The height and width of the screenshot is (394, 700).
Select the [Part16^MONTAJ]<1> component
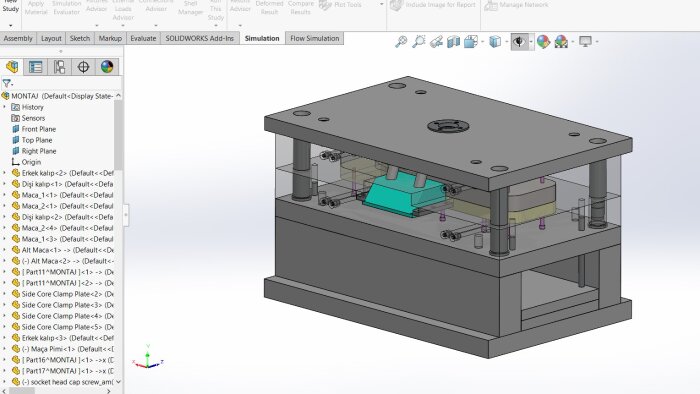tap(62, 360)
